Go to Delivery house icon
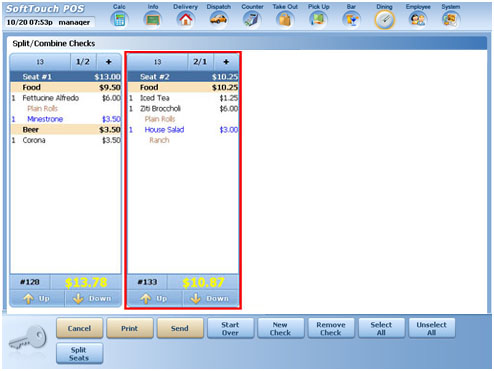 tap(186, 20)
